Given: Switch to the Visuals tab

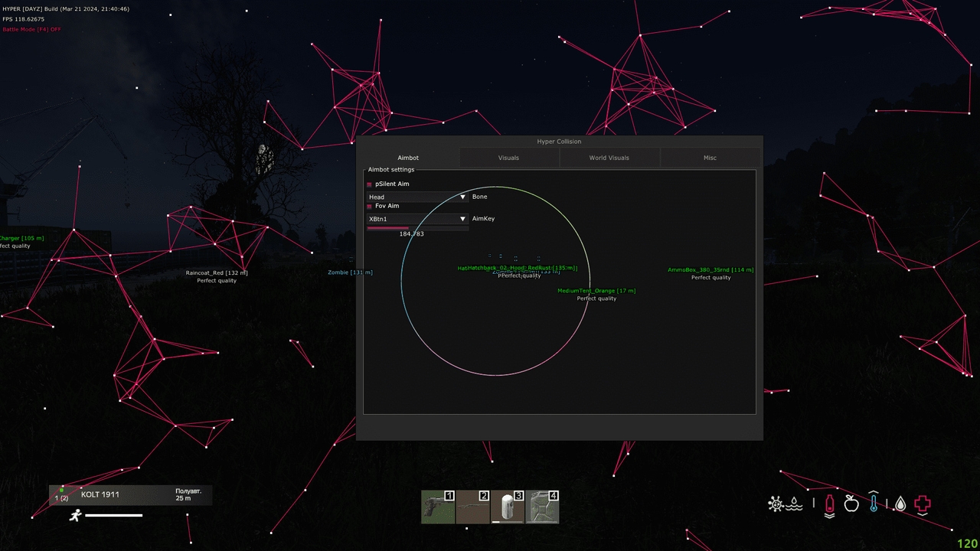Looking at the screenshot, I should tap(508, 158).
